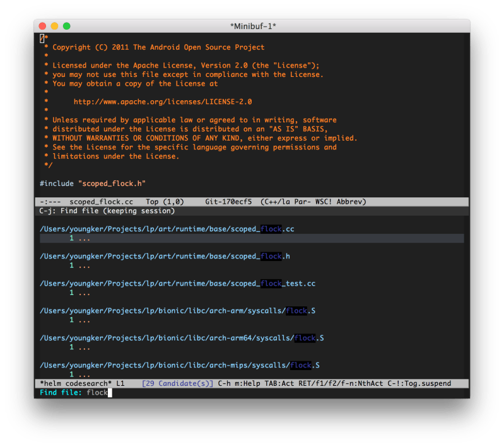
Task: Click highlighted '1 ...' line under scoped_flock.cc
Action: (x=252, y=238)
